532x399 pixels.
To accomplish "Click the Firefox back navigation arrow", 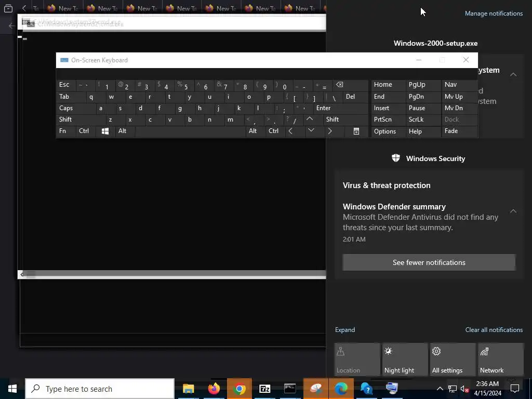I will [12, 25].
